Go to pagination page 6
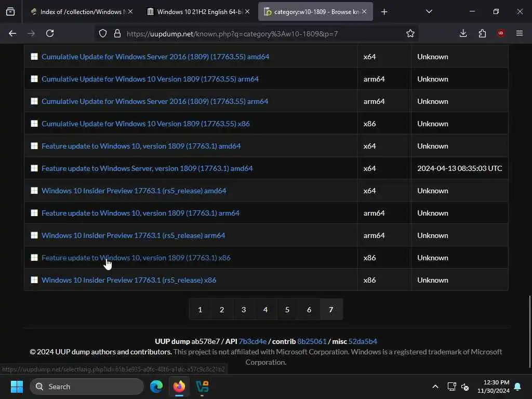This screenshot has height=399, width=532. tap(309, 310)
